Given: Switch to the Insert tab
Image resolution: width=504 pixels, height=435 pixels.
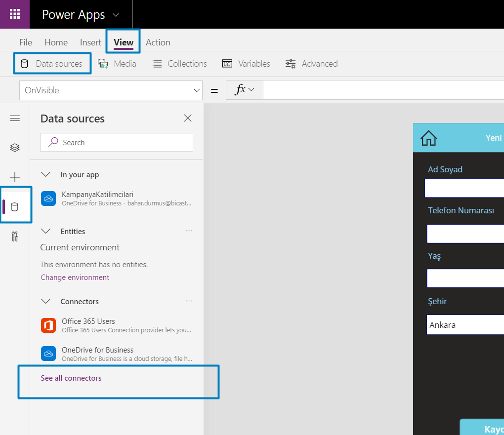Looking at the screenshot, I should (x=90, y=42).
